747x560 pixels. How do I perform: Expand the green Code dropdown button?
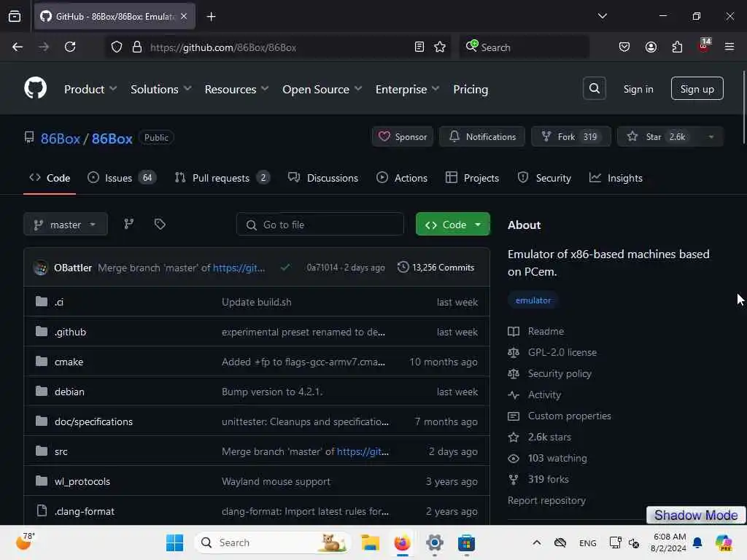[452, 225]
